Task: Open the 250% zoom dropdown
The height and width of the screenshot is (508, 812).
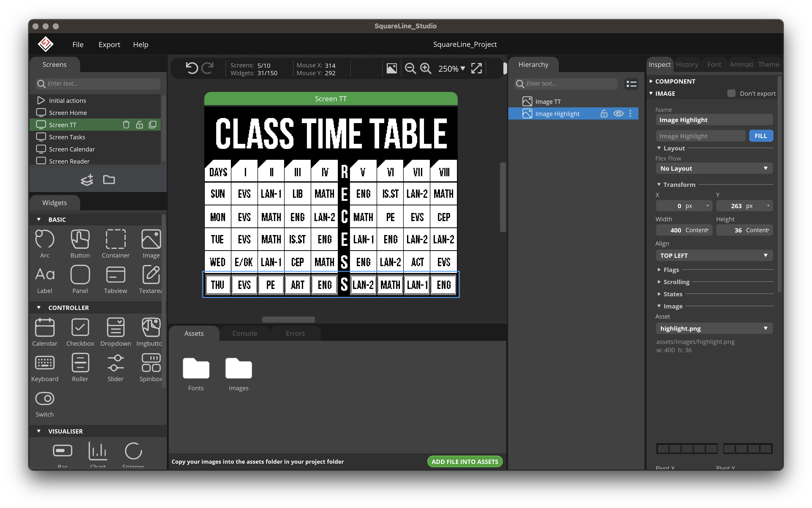Action: (x=452, y=69)
